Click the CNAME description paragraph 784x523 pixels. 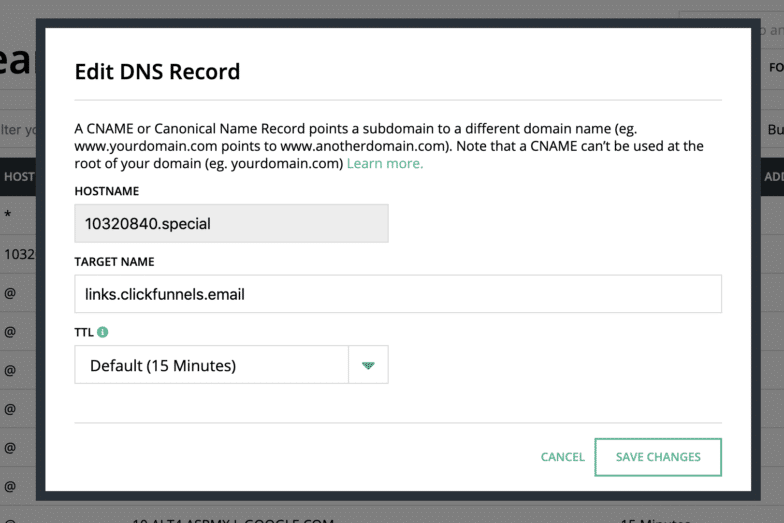389,146
